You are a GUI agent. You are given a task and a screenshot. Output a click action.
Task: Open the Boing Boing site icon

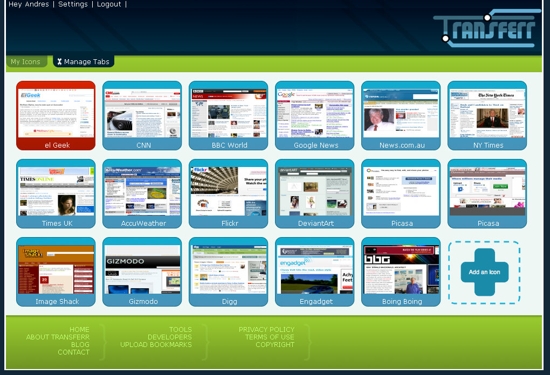pyautogui.click(x=401, y=272)
